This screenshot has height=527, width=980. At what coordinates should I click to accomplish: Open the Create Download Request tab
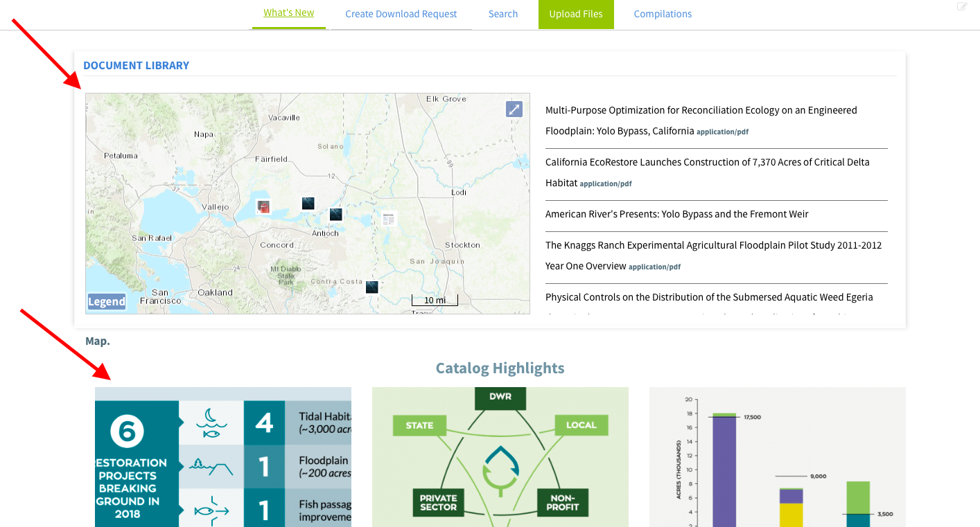pos(401,14)
